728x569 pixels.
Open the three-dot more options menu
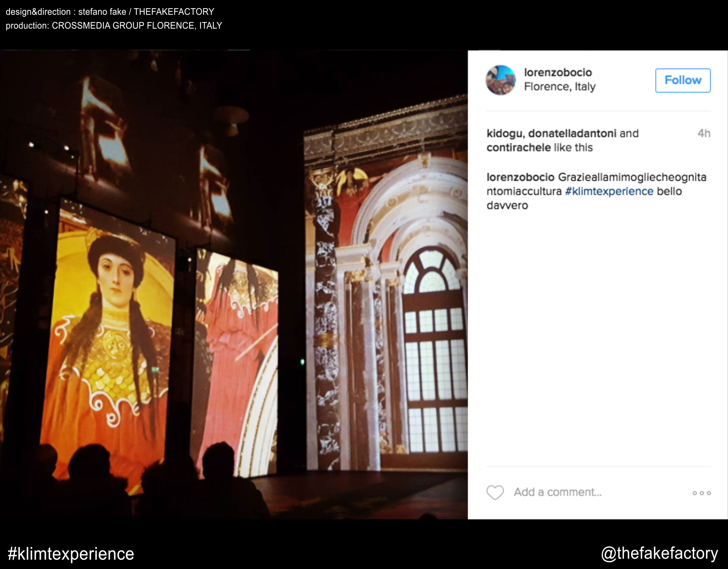[x=701, y=493]
